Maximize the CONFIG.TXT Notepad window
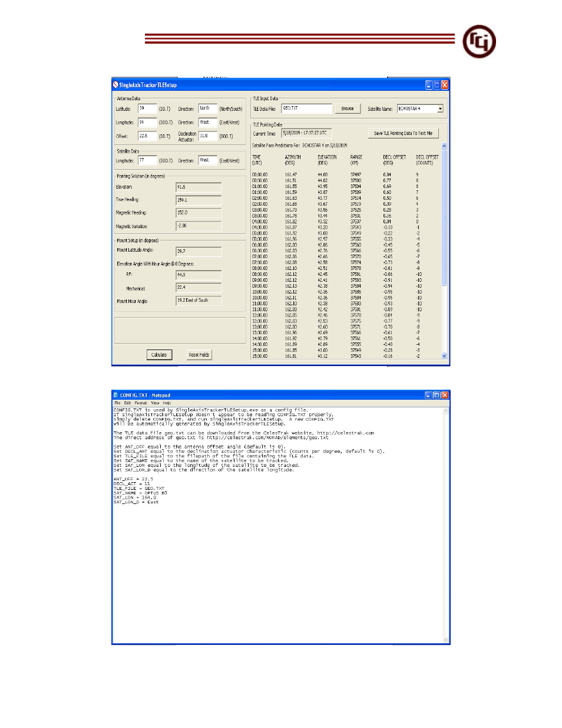Image resolution: width=562 pixels, height=728 pixels. pyautogui.click(x=437, y=395)
